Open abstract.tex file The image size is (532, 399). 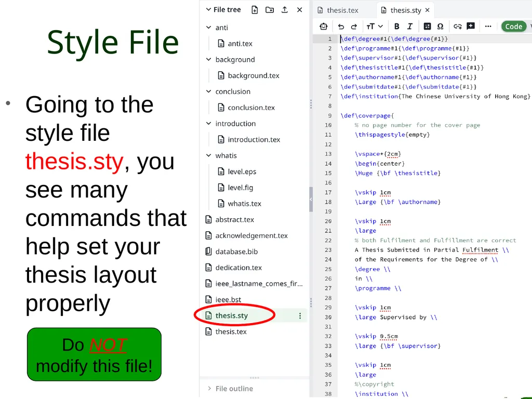(x=234, y=220)
